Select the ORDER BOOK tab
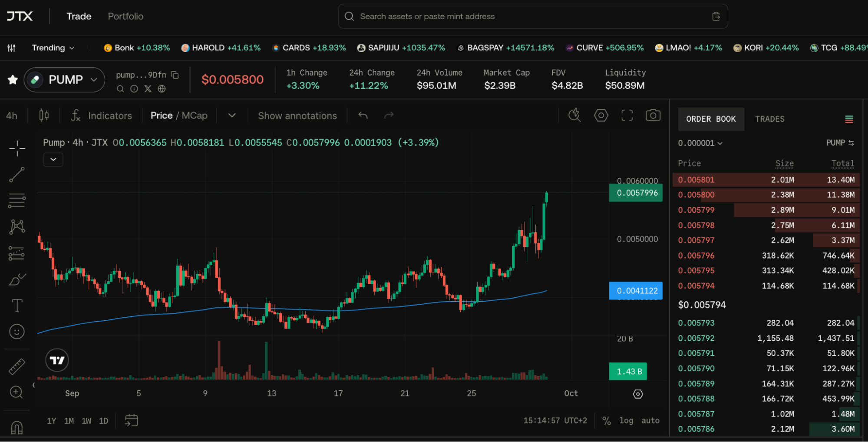This screenshot has height=442, width=868. click(x=711, y=119)
